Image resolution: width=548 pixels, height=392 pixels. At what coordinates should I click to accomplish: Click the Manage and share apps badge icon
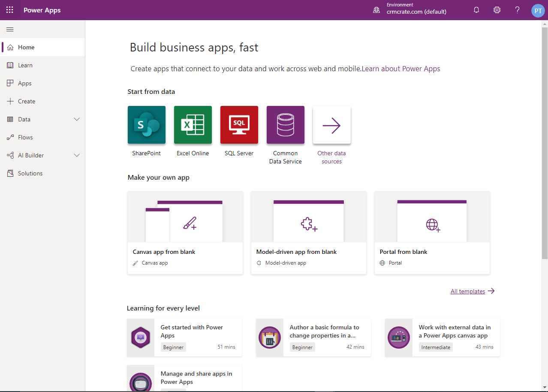click(x=141, y=382)
